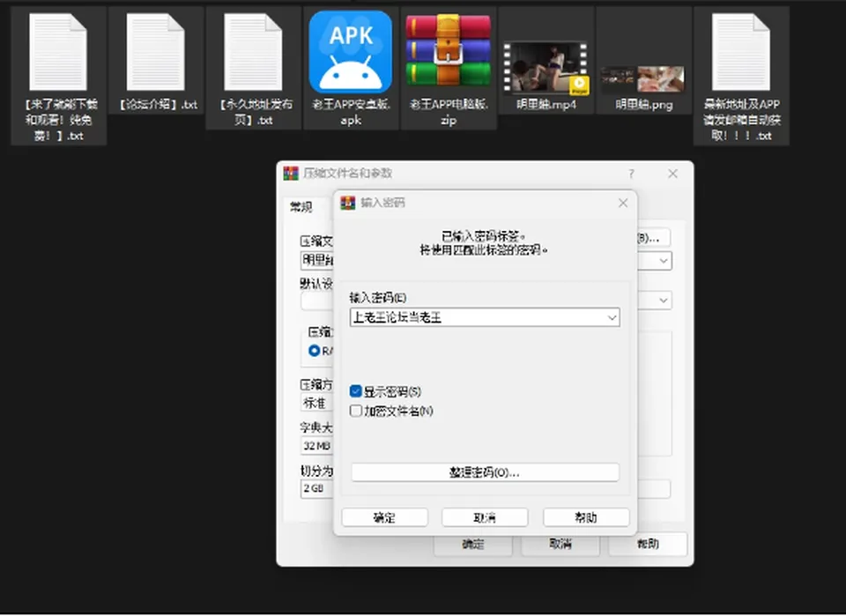
Task: Select the 【永久地址发布页】.txt file icon
Action: [x=253, y=52]
